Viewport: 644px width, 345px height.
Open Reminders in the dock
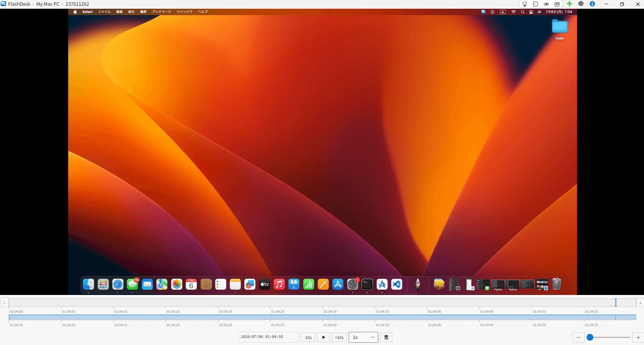220,285
